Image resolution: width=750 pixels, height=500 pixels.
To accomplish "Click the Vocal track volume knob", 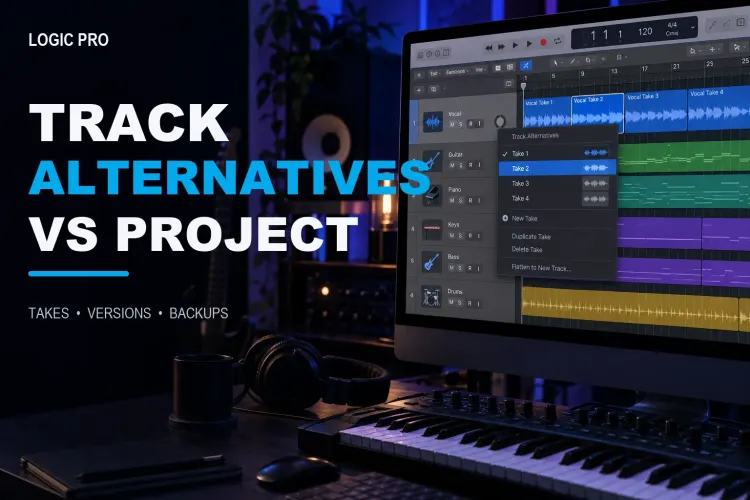I will (x=500, y=121).
